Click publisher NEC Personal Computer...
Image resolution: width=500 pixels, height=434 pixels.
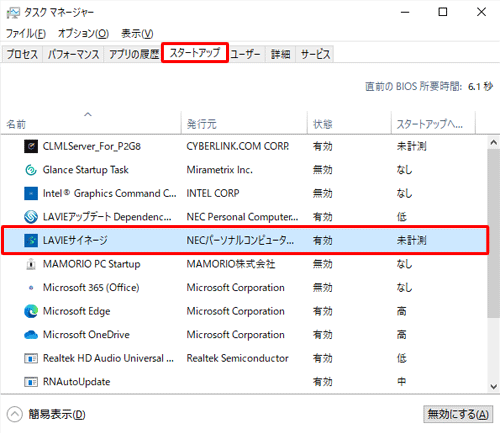242,217
